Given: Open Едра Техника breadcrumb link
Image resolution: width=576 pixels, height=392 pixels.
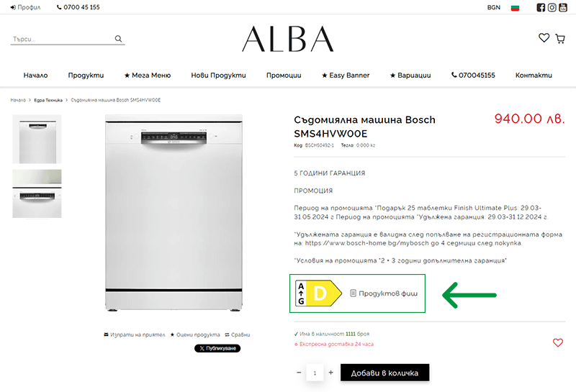Looking at the screenshot, I should click(48, 100).
